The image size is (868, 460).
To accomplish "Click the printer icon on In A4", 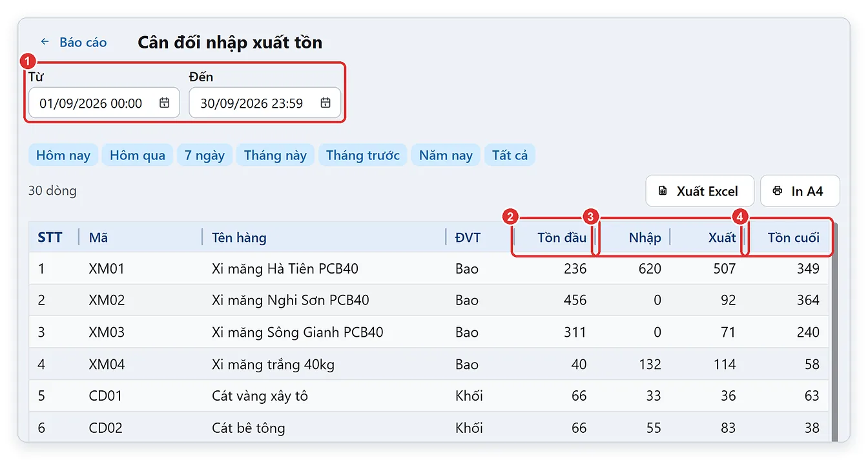I will point(777,191).
